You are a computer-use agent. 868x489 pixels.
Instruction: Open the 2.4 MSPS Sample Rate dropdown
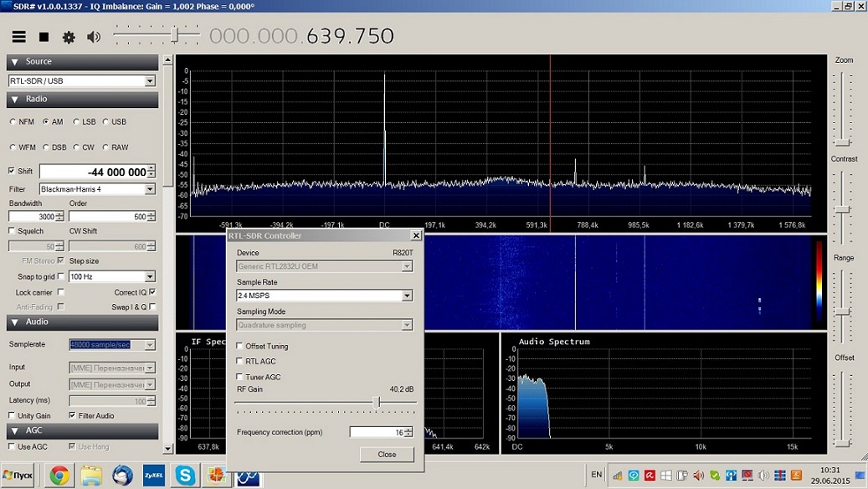point(407,296)
